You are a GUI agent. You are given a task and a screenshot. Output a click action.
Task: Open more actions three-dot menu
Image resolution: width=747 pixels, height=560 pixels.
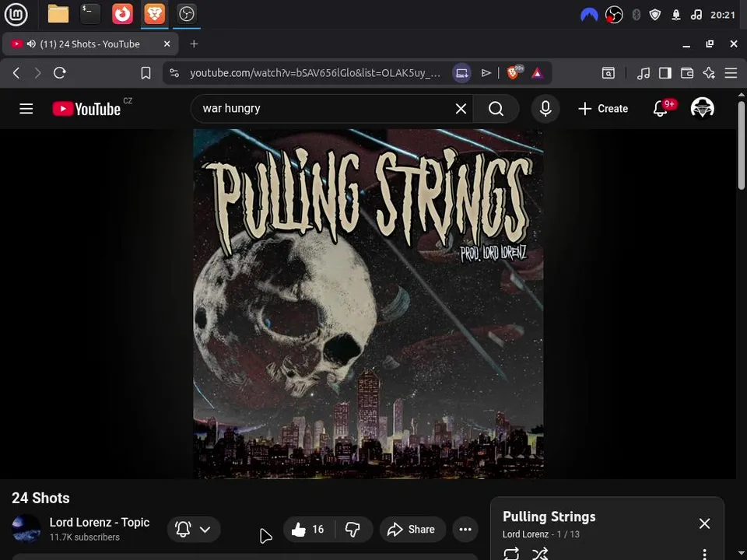click(x=465, y=529)
